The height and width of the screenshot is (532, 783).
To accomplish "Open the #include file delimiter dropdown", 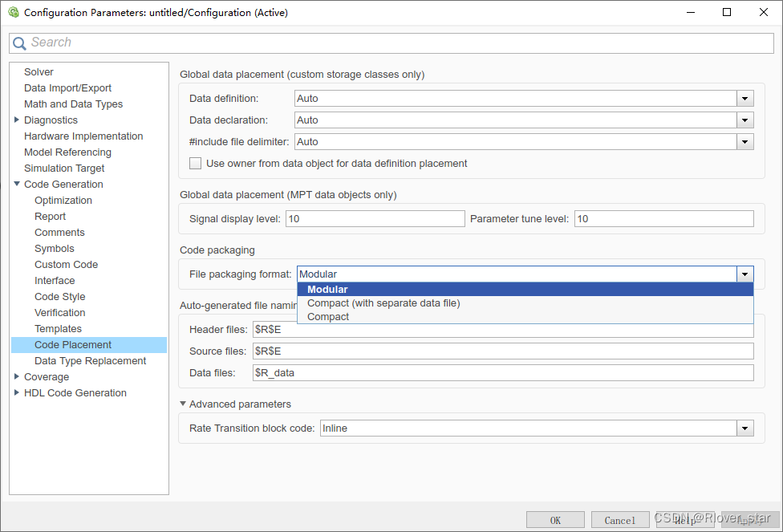I will [x=744, y=141].
